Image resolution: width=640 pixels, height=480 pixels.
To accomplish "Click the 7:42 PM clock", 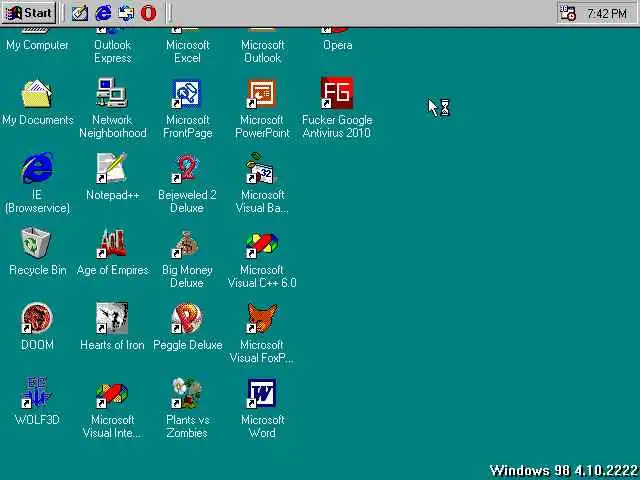I will (607, 13).
